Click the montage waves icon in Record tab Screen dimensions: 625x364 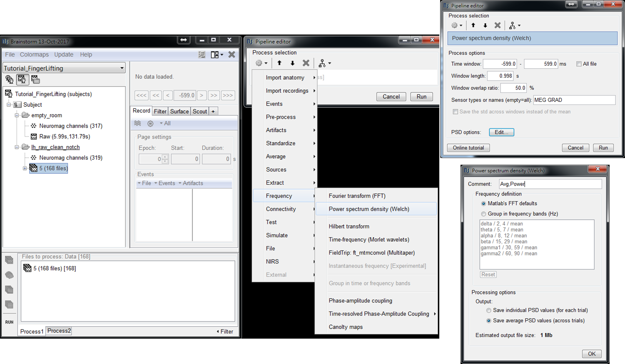tap(137, 123)
